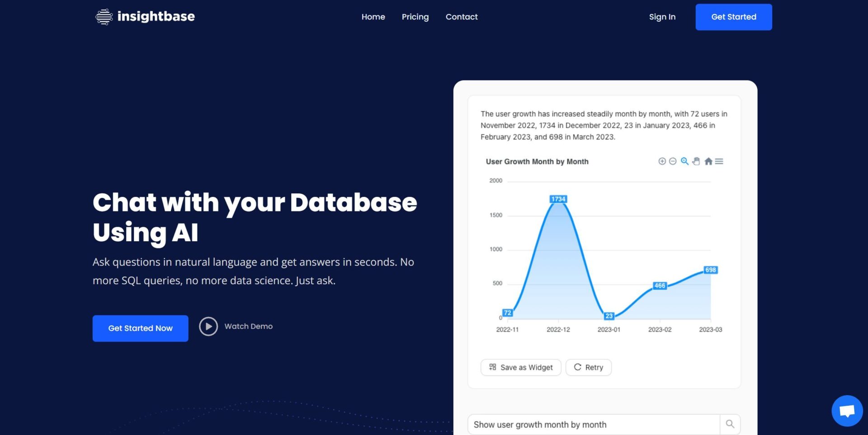The width and height of the screenshot is (868, 435).
Task: Click the chart zoom out minus icon
Action: coord(673,161)
